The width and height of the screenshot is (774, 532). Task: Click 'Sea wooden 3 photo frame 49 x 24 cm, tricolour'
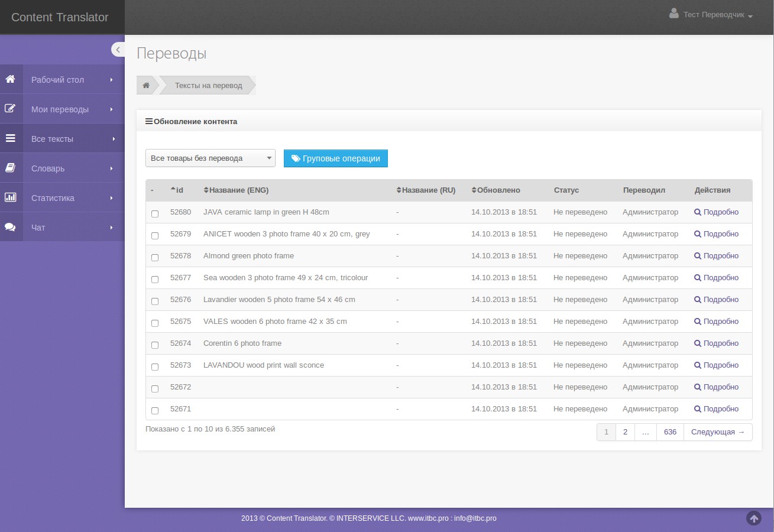point(286,277)
